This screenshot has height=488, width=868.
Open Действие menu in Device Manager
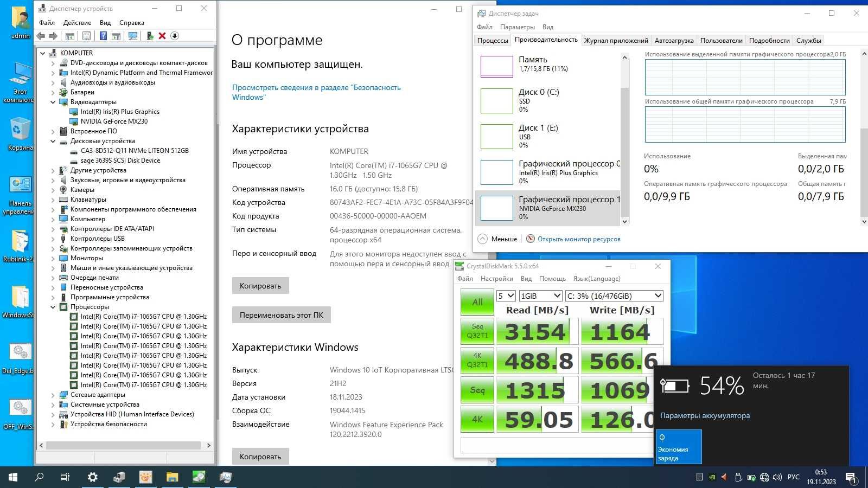click(77, 23)
